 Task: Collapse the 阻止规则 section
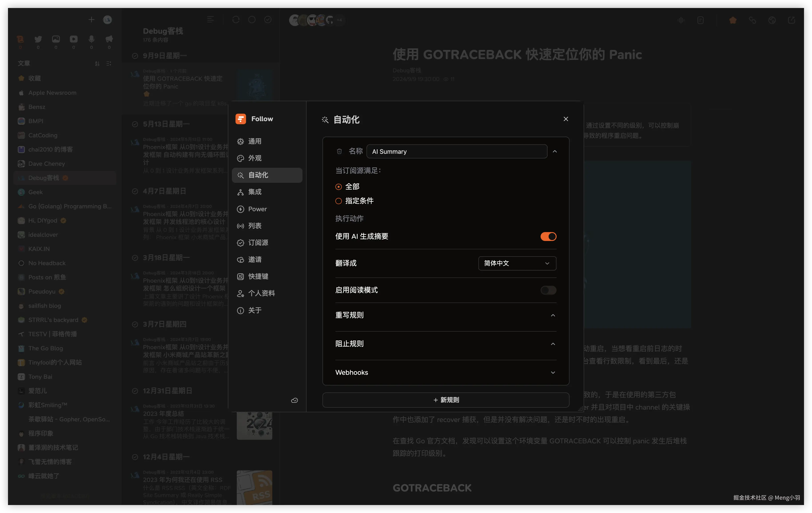553,344
